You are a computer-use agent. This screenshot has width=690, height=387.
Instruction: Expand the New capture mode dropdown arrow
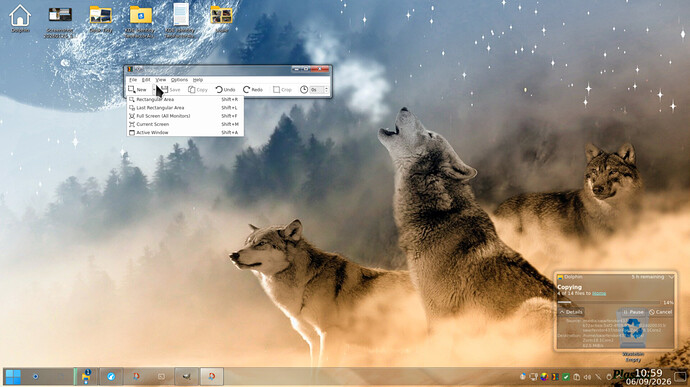(x=154, y=90)
